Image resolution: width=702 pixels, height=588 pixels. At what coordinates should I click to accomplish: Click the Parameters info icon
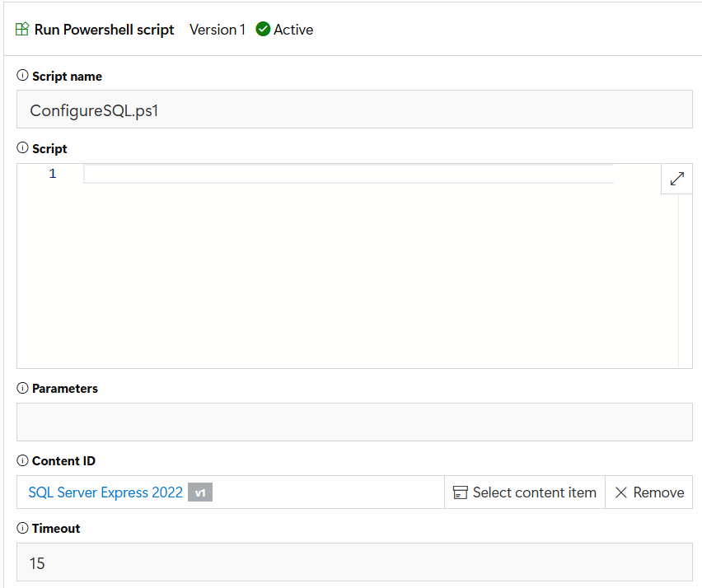click(x=22, y=388)
